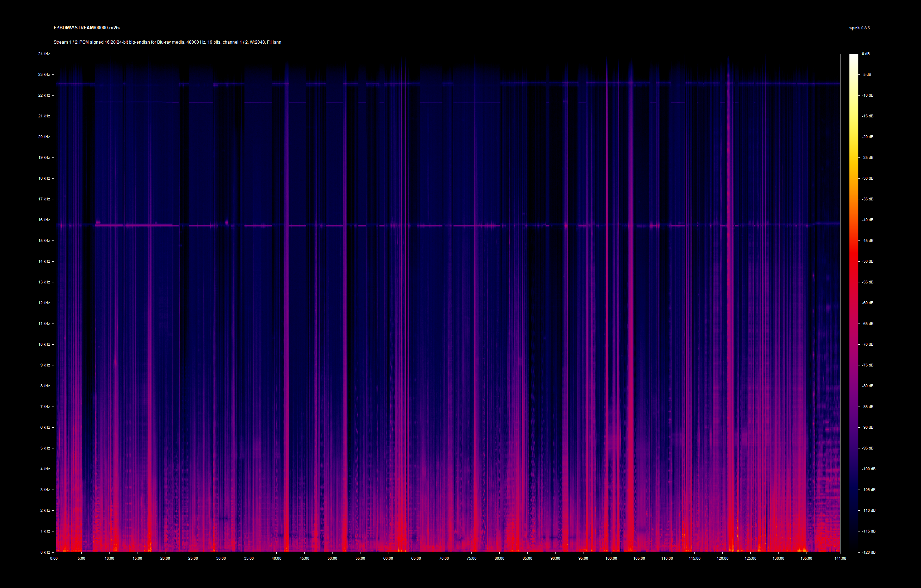The height and width of the screenshot is (588, 921).
Task: Click the 0 dB label on color scale
Action: tap(866, 54)
